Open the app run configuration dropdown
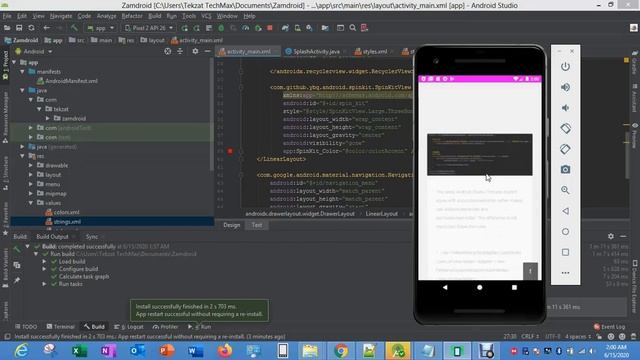640x360 pixels. click(100, 28)
